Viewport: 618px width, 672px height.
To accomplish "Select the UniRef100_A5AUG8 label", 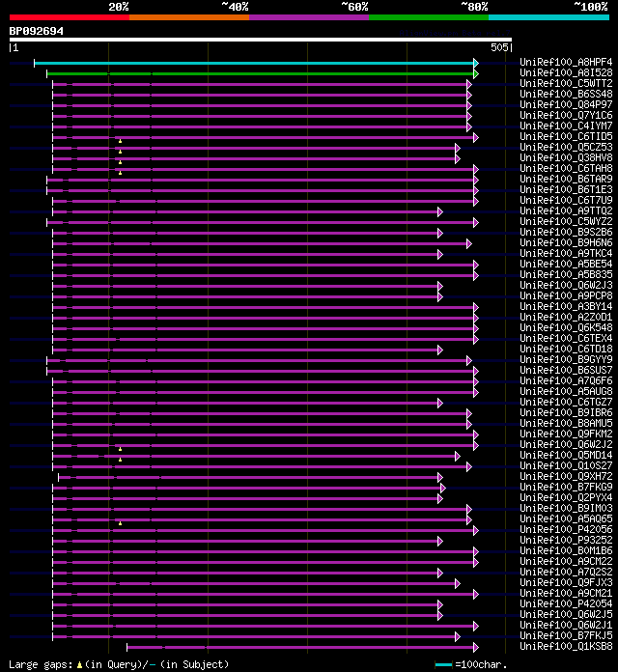I will [566, 392].
